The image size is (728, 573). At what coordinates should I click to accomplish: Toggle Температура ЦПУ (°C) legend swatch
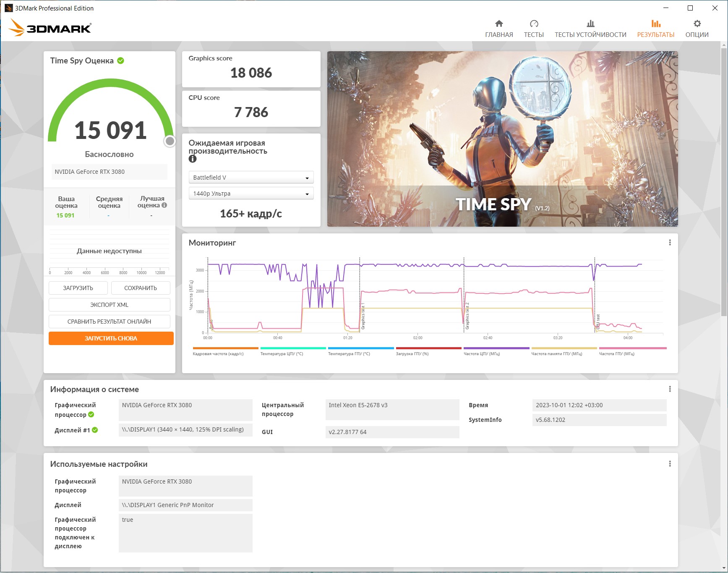click(293, 348)
